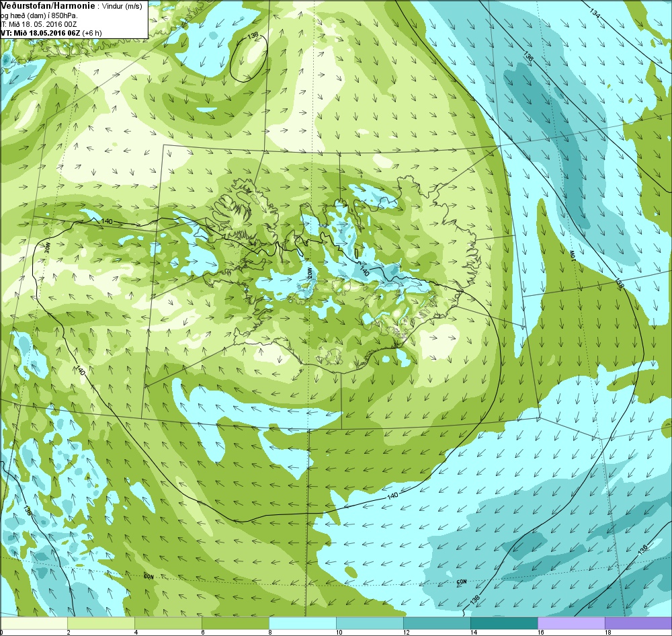This screenshot has width=672, height=636.
Task: Click the legend value "14"
Action: click(474, 632)
